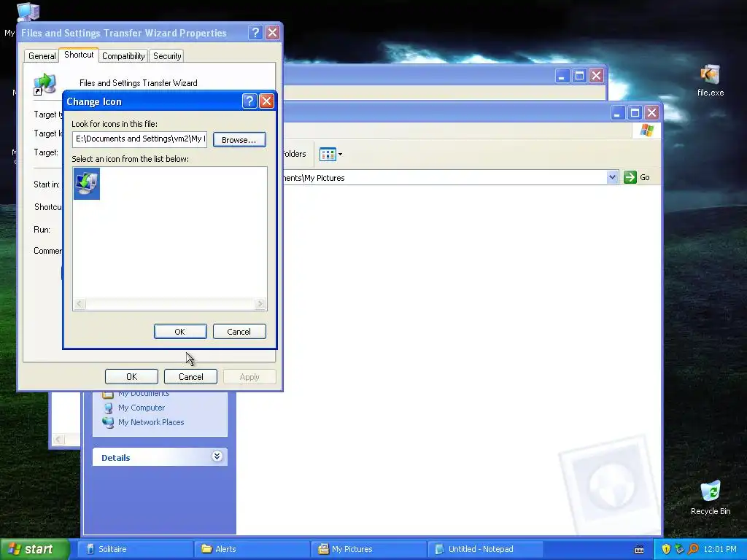Viewport: 747px width, 560px height.
Task: Click the Browse... button
Action: coord(239,140)
